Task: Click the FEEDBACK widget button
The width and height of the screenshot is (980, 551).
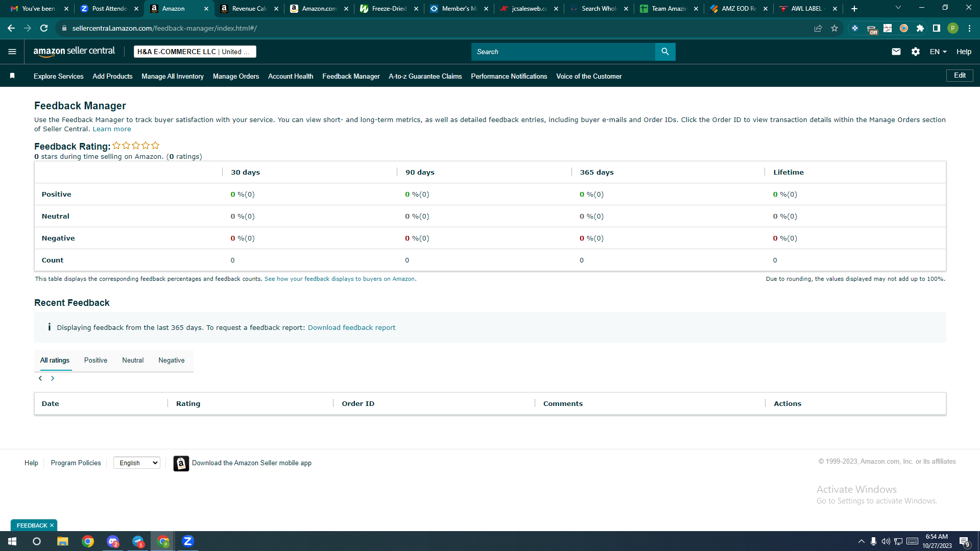Action: tap(32, 525)
